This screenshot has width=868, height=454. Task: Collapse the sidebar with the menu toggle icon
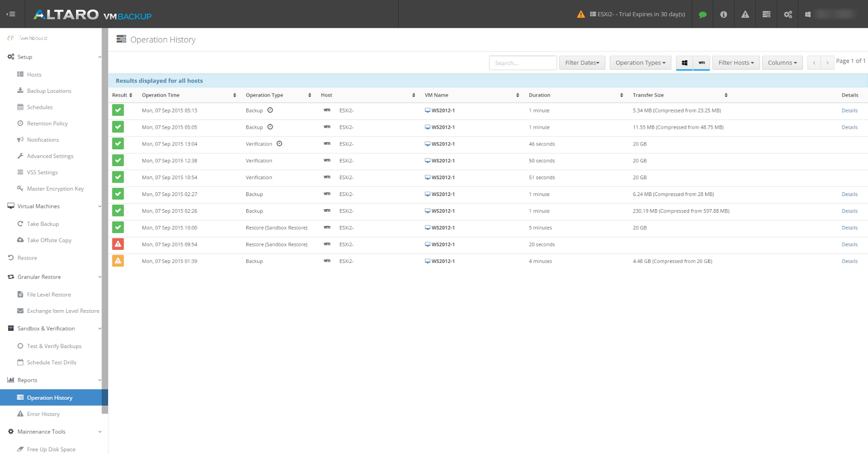(x=11, y=14)
